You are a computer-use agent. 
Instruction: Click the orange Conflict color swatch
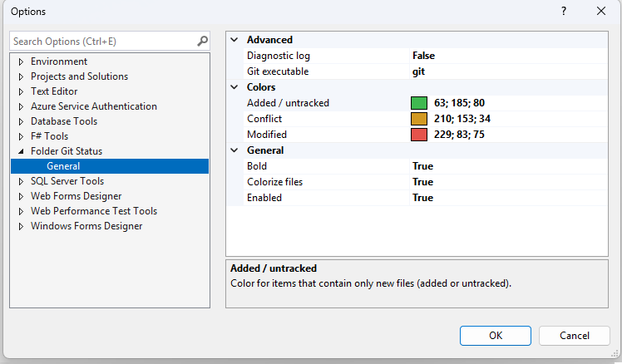click(419, 119)
